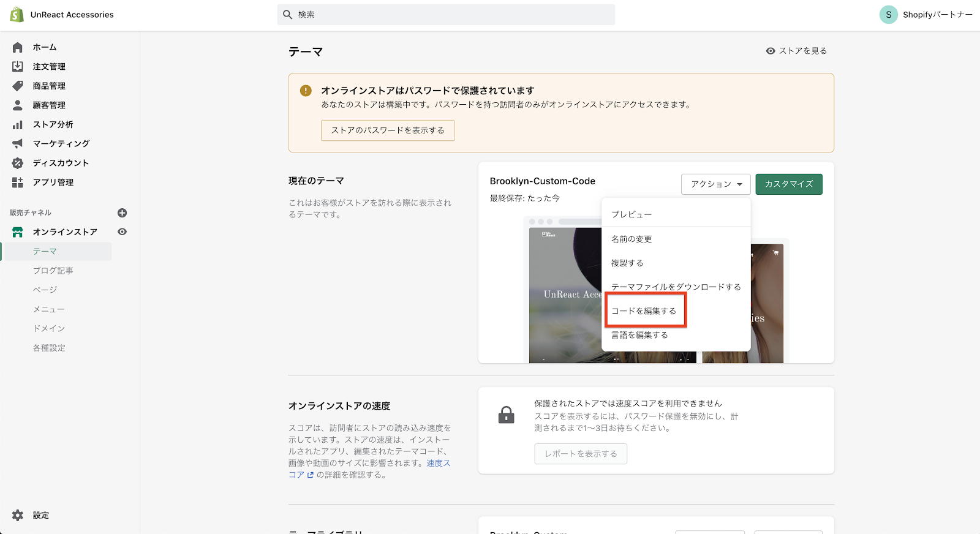Viewport: 980px width, 534px height.
Task: Open the Analytics bar chart icon
Action: pos(18,124)
